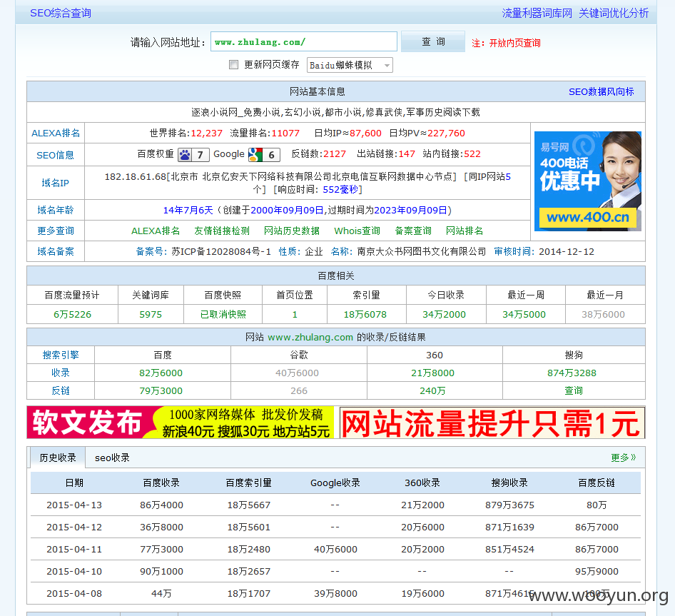This screenshot has height=616, width=675.
Task: Select history row 2015-04-11
Action: (x=335, y=549)
